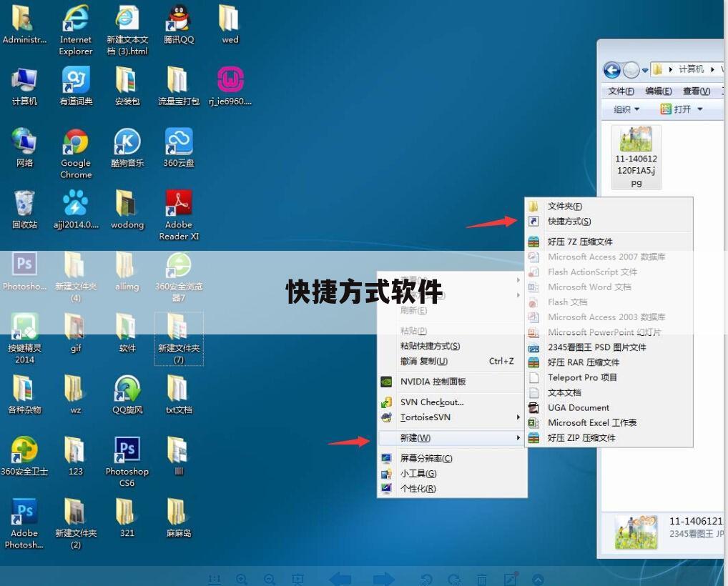Choose 撤消 复制(U) in the context menu

[451, 361]
